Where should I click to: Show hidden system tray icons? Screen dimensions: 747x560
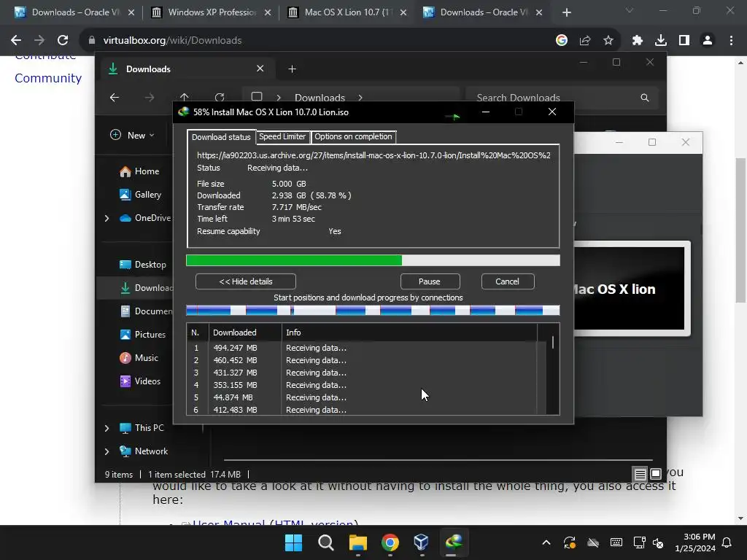(x=546, y=542)
